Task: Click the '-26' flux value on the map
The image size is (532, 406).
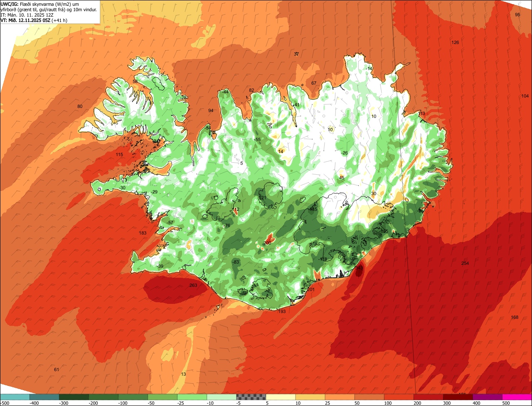Action: (344, 153)
